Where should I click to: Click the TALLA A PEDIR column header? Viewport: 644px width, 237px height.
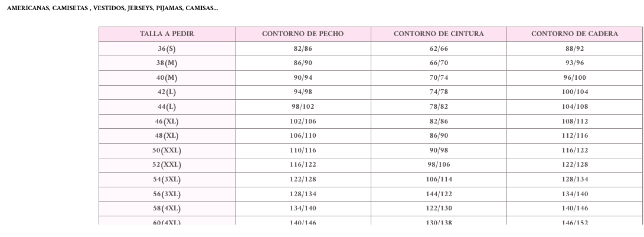(166, 34)
